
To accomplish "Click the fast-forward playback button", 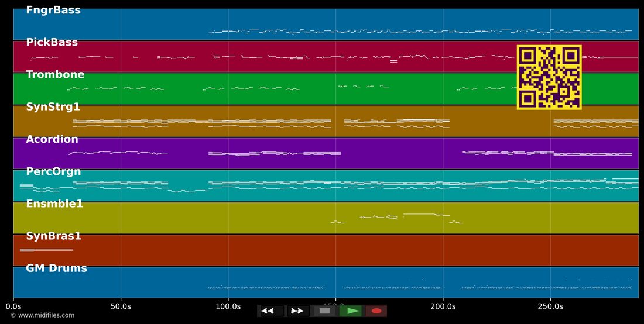I will coord(297,311).
